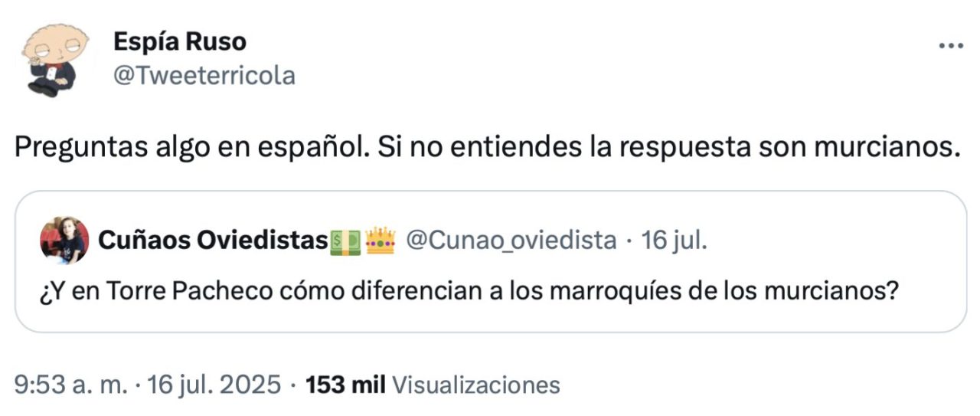Viewport: 980px width, 416px height.
Task: Click the "153 mil" view count
Action: (346, 385)
